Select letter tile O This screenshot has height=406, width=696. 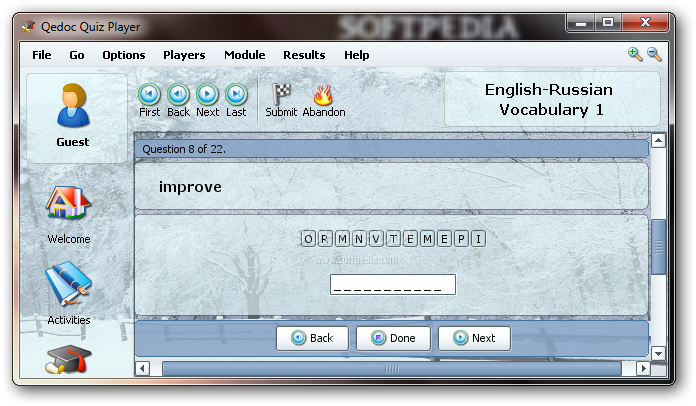pos(308,239)
